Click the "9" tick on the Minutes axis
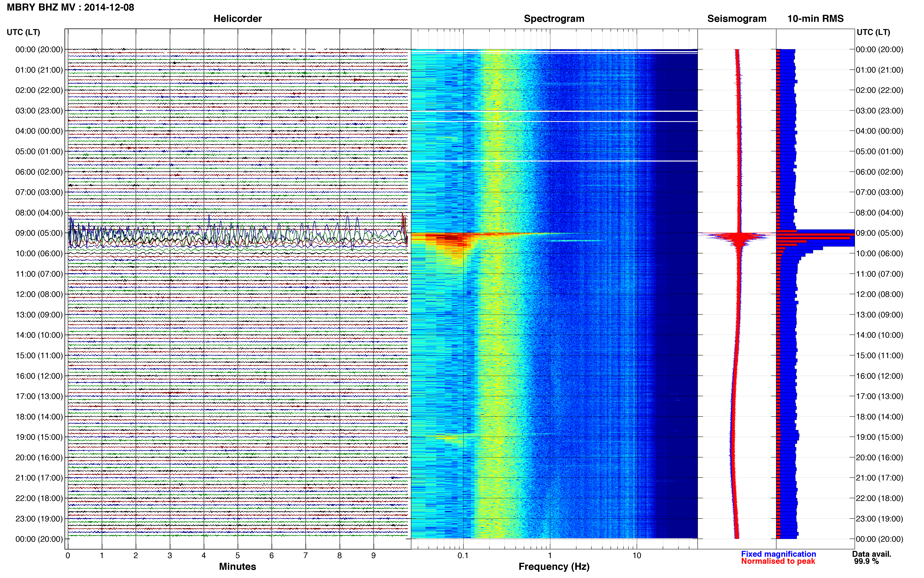Viewport: 924px width, 578px height. (373, 555)
